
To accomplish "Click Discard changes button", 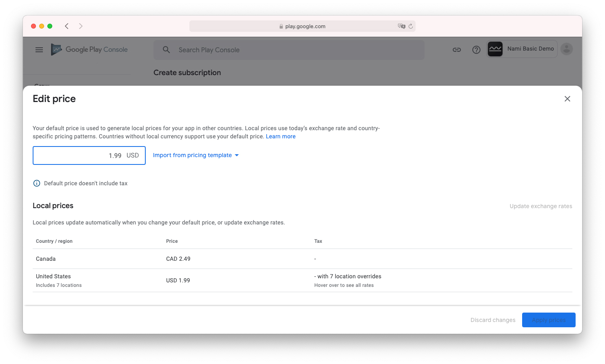I will tap(493, 320).
